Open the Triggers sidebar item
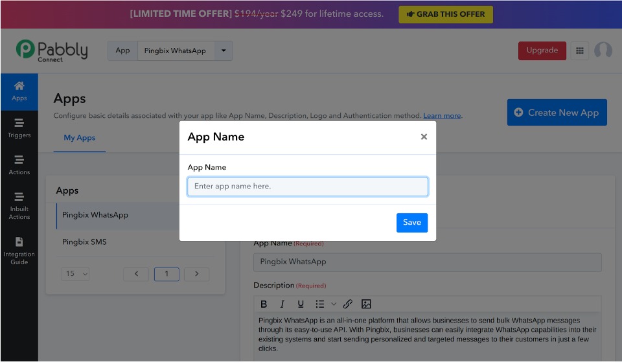Screen dimensions: 622x364 point(19,128)
